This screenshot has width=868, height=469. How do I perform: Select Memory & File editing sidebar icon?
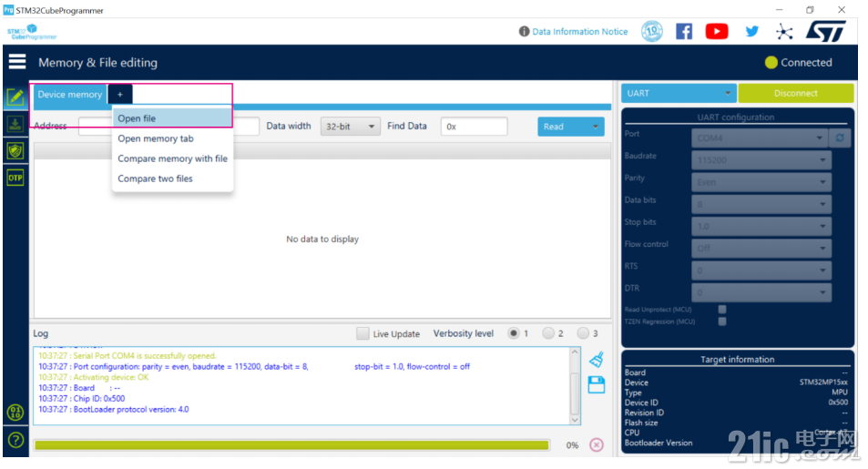click(x=15, y=97)
